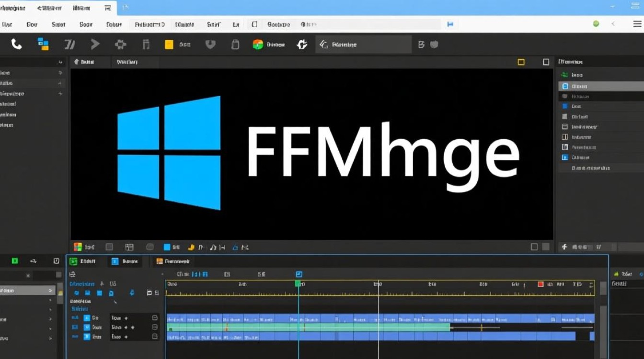The height and width of the screenshot is (359, 644).
Task: Enable the flag toggle at top right of search bar
Action: [449, 23]
